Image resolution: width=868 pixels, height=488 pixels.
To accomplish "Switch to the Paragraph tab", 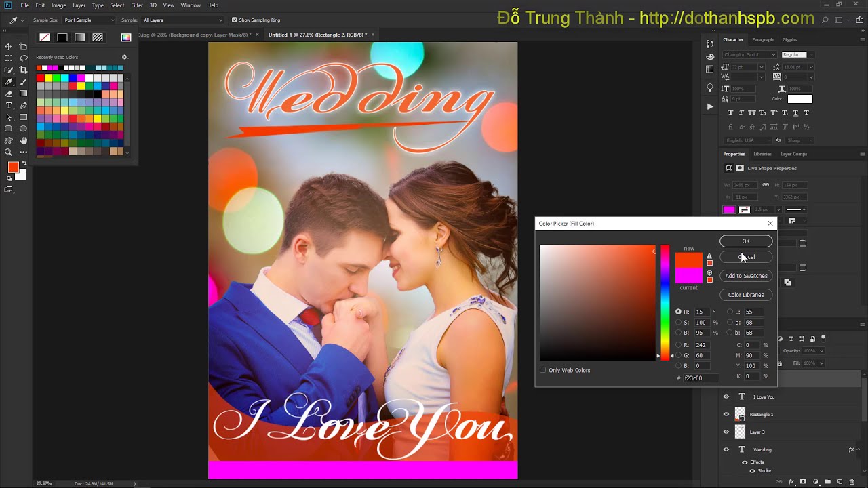I will [762, 39].
